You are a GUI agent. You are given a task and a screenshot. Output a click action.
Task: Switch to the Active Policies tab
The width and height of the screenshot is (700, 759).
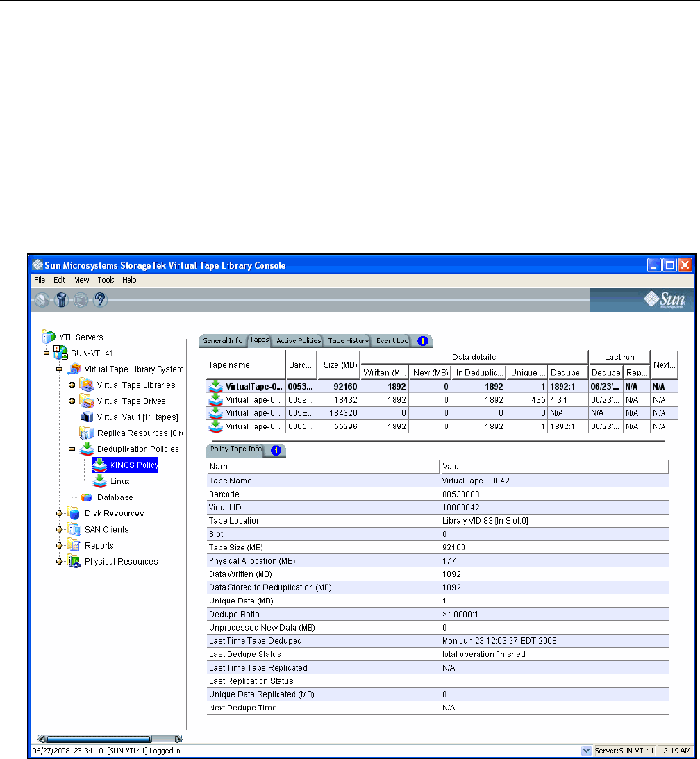coord(299,341)
